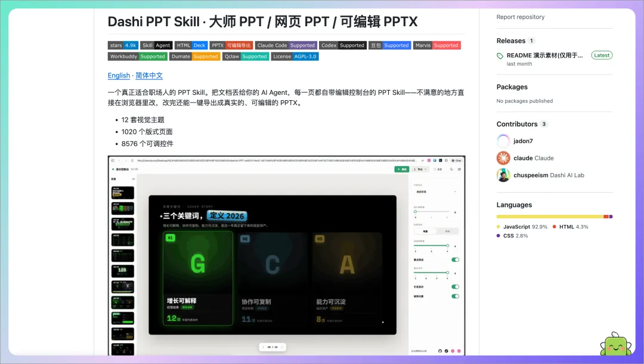This screenshot has height=364, width=644.
Task: Click the 8576 个可调控件 bullet text
Action: click(x=147, y=144)
